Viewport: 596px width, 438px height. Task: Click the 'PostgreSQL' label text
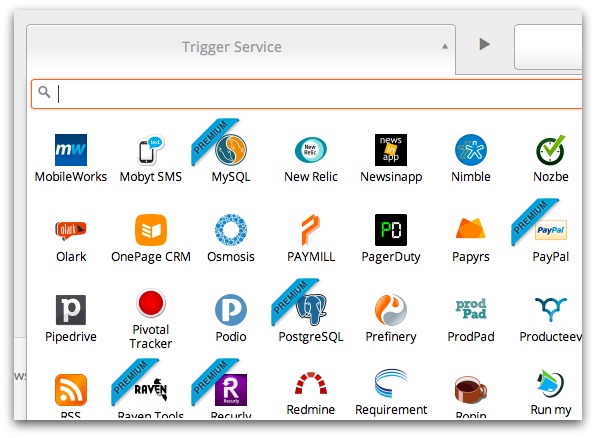311,337
